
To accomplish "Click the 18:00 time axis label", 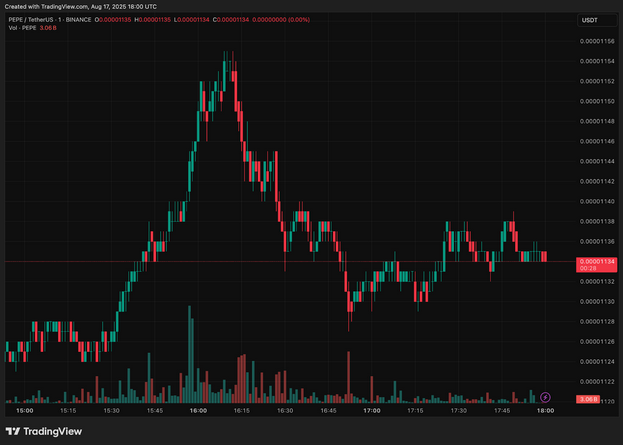I will click(545, 410).
